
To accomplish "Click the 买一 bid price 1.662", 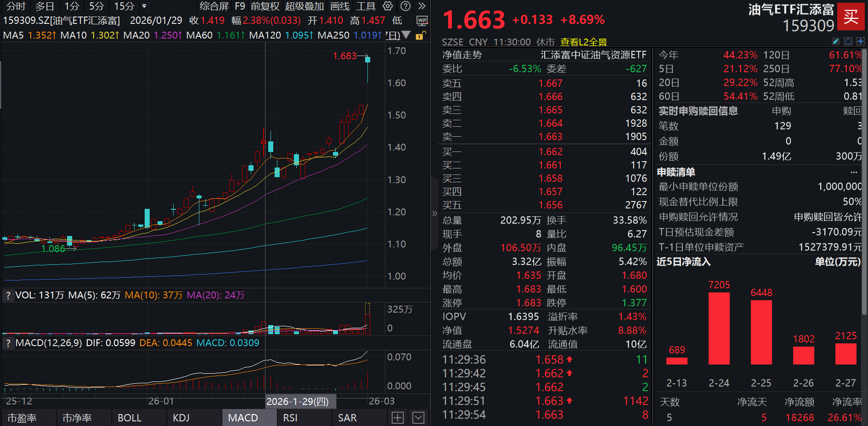I will click(550, 152).
